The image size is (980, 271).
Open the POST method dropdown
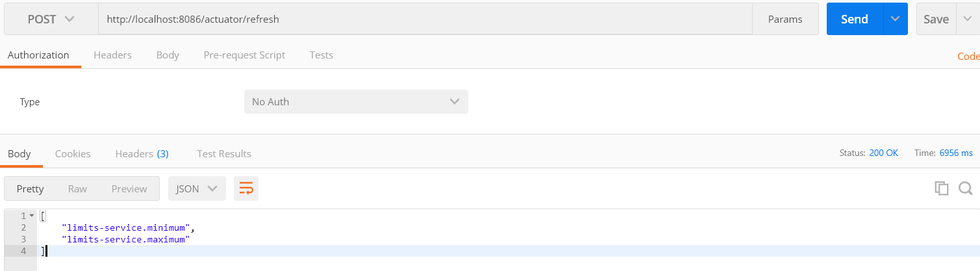coord(51,19)
